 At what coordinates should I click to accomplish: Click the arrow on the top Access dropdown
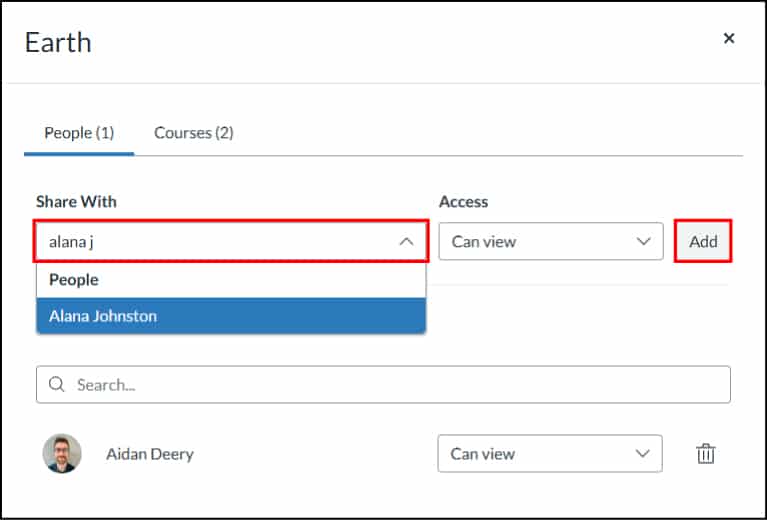pyautogui.click(x=642, y=242)
